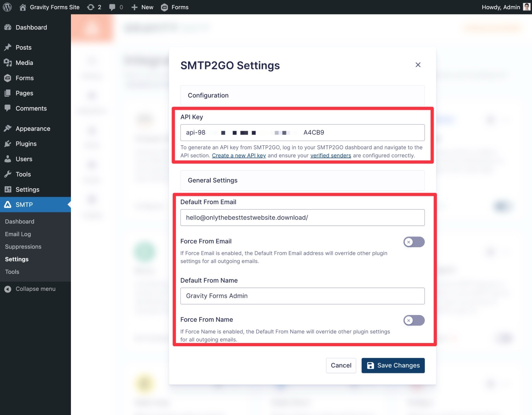Open Suppressions submenu item

click(23, 247)
